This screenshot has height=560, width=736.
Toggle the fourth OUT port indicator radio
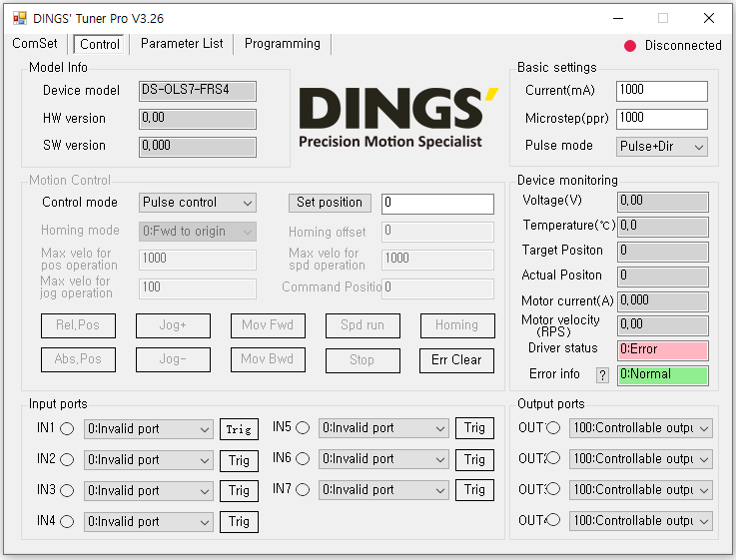tap(553, 520)
